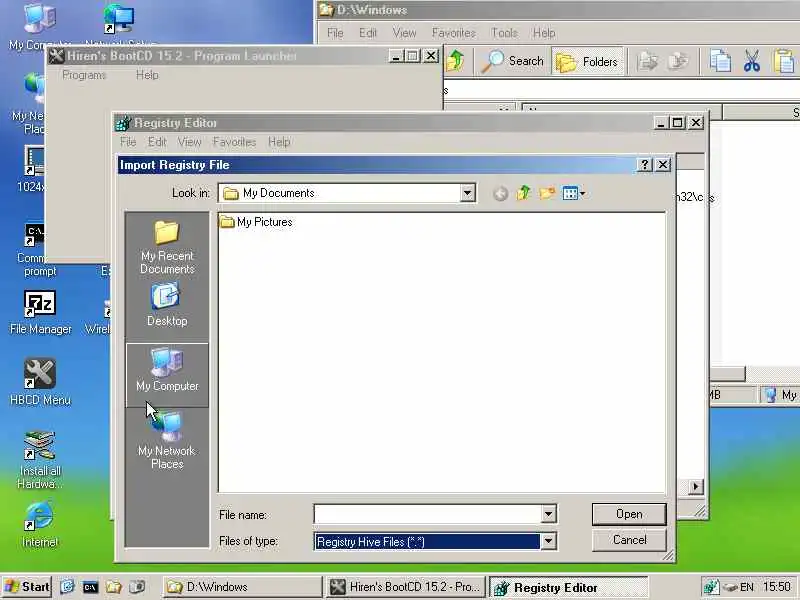This screenshot has width=800, height=600.
Task: Click the command prompt quick launch icon
Action: point(90,587)
